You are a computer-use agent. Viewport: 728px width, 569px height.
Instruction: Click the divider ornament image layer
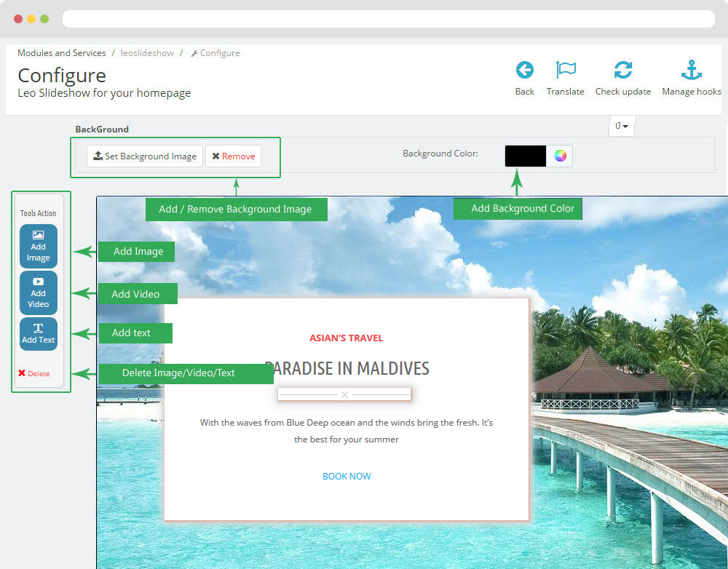point(344,394)
